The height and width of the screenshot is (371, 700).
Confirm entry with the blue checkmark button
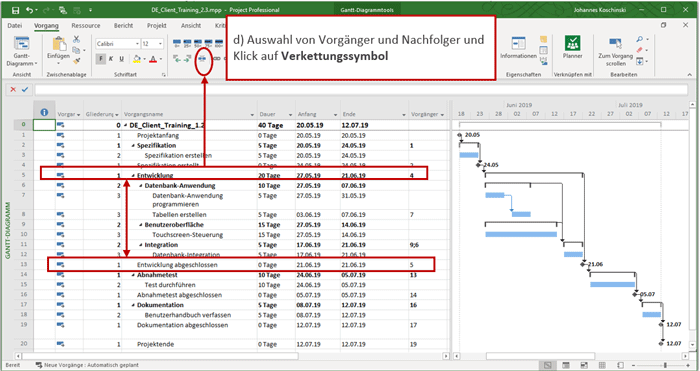tap(25, 89)
